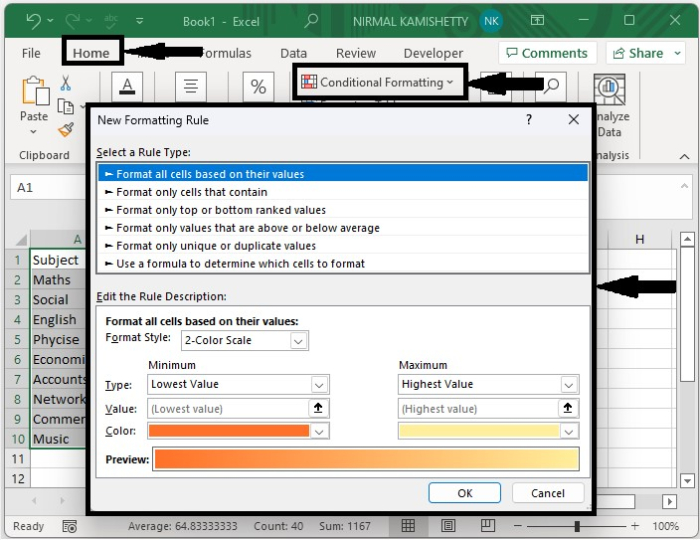The height and width of the screenshot is (540, 700).
Task: Click the Analyze Data icon
Action: (x=609, y=89)
